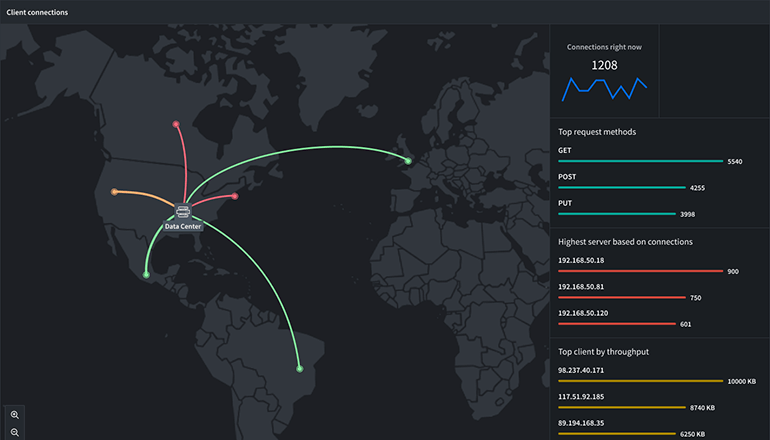Screen dimensions: 770x440
Task: Click the 4255 POST count value
Action: 697,188
